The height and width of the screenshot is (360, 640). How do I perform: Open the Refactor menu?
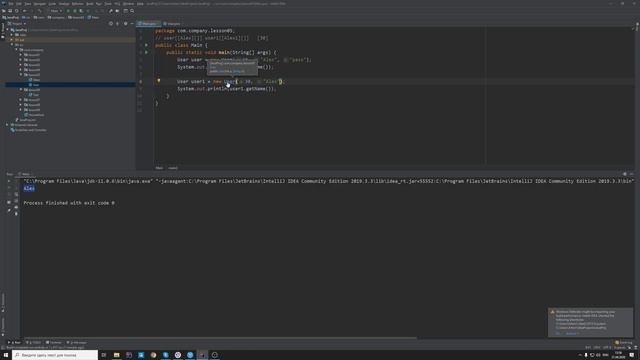pyautogui.click(x=78, y=4)
